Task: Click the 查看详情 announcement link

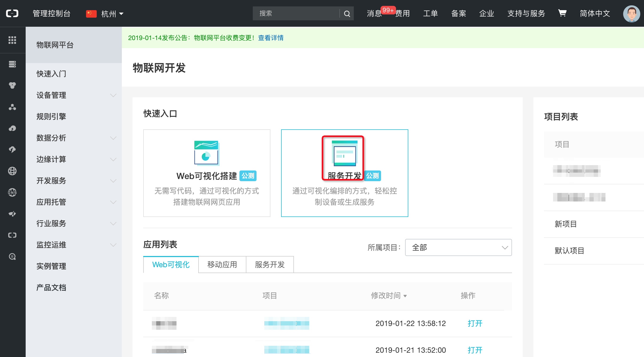Action: pos(271,38)
